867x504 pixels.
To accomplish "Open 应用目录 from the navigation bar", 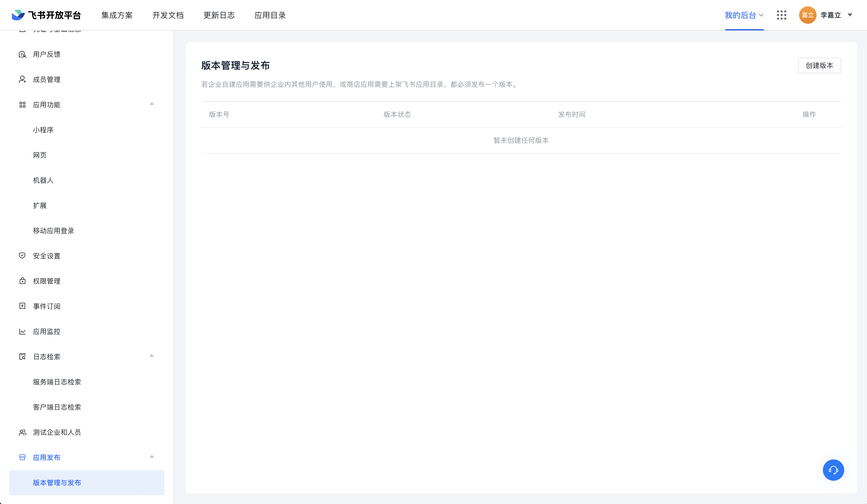I will tap(270, 15).
